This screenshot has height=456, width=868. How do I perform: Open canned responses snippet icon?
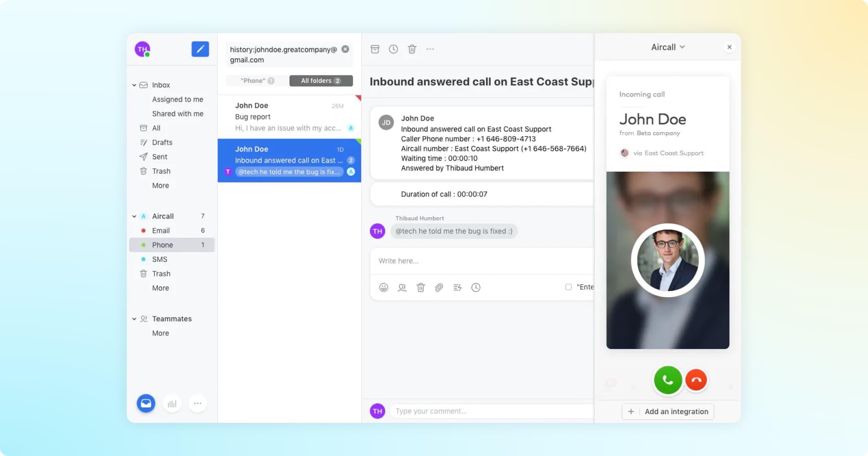coord(458,287)
